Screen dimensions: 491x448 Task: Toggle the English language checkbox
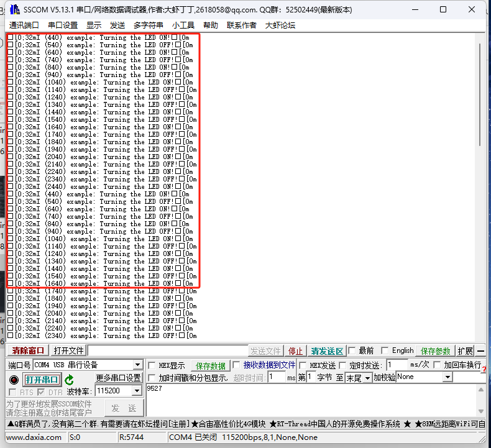[385, 350]
